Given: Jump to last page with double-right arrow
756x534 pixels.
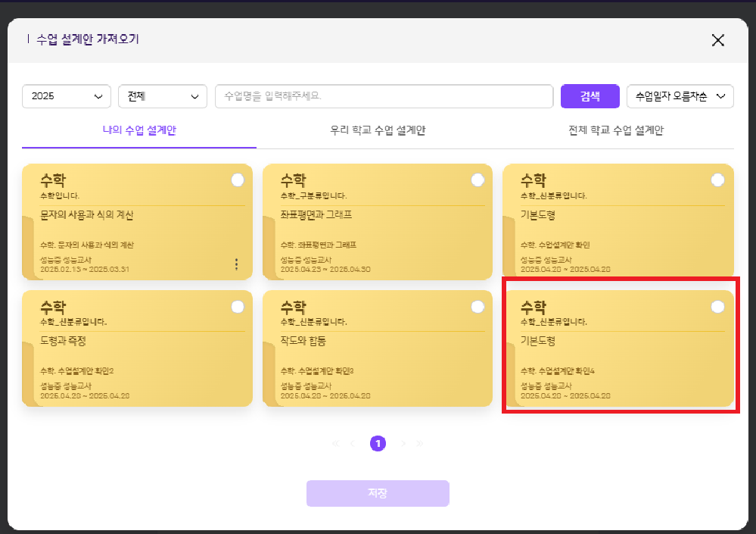Looking at the screenshot, I should [x=420, y=444].
